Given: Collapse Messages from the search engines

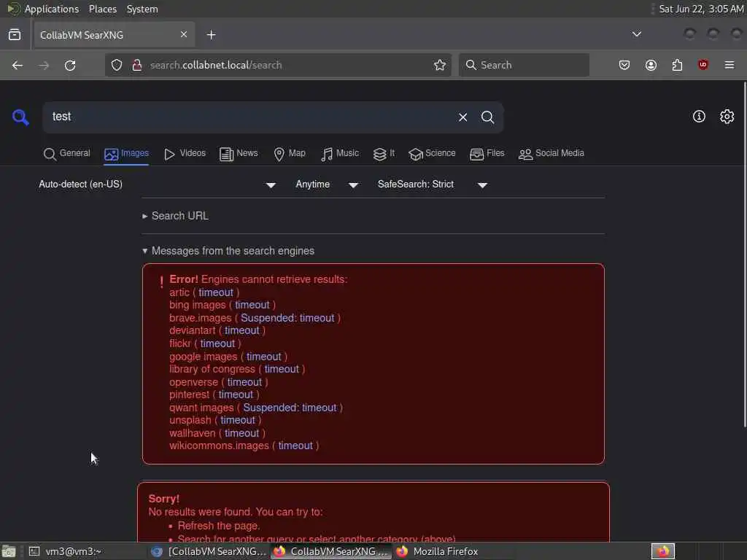Looking at the screenshot, I should [x=228, y=251].
